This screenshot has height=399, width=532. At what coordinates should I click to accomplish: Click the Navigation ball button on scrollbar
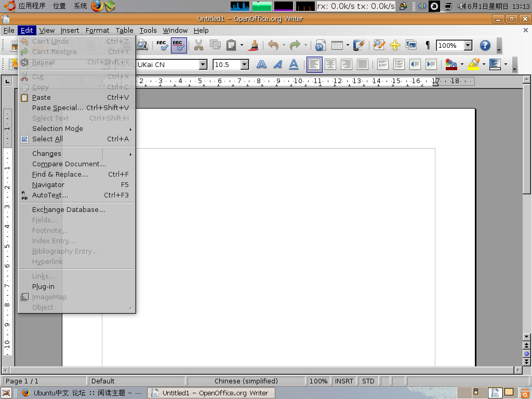(526, 354)
